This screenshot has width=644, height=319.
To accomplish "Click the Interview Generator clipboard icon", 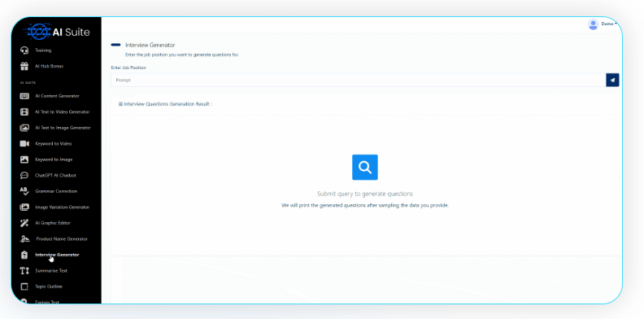I will click(x=24, y=255).
